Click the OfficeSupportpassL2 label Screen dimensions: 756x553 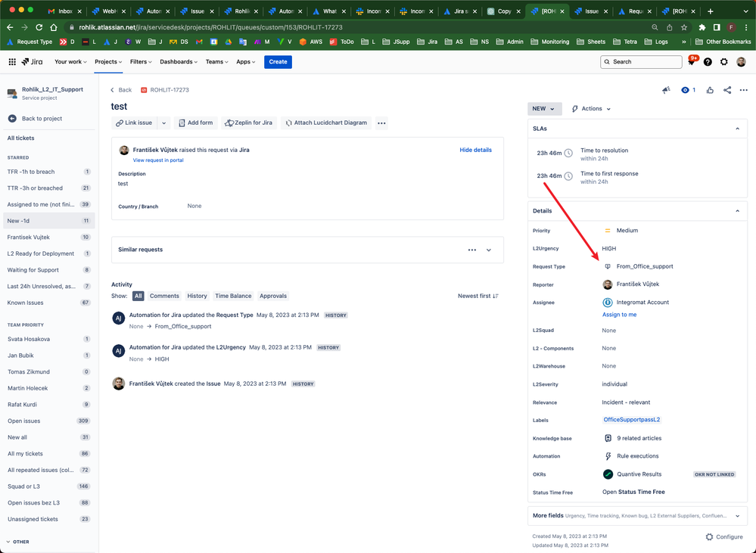[632, 420]
